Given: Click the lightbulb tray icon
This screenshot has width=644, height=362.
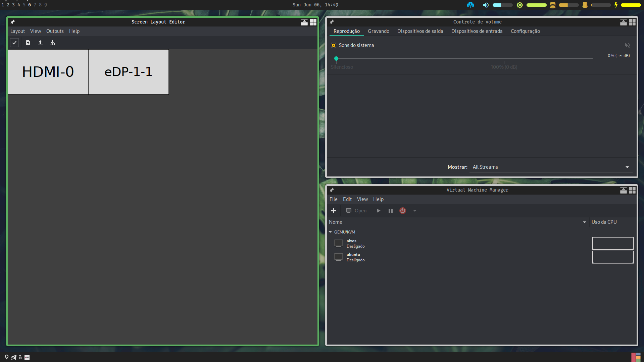Looking at the screenshot, I should coord(6,357).
